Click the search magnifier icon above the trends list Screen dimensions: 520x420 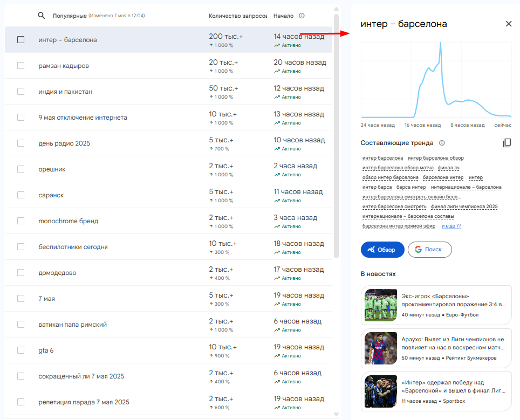click(x=41, y=16)
